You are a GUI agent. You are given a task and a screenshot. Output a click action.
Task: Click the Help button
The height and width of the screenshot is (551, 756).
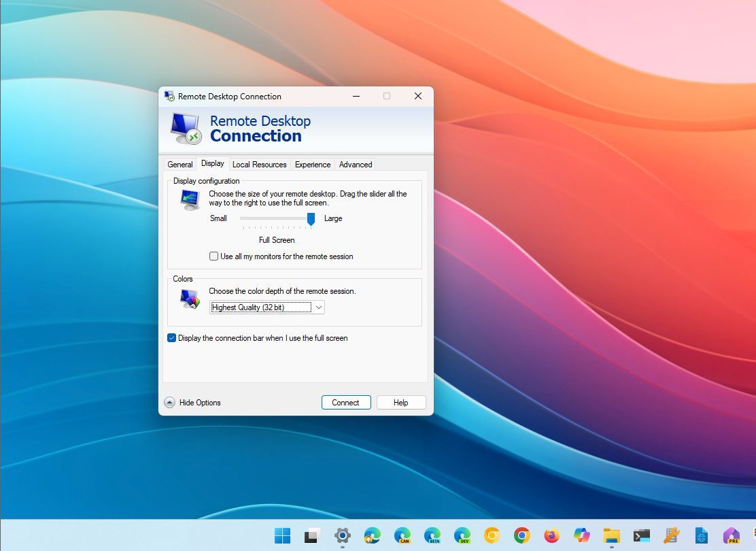401,403
